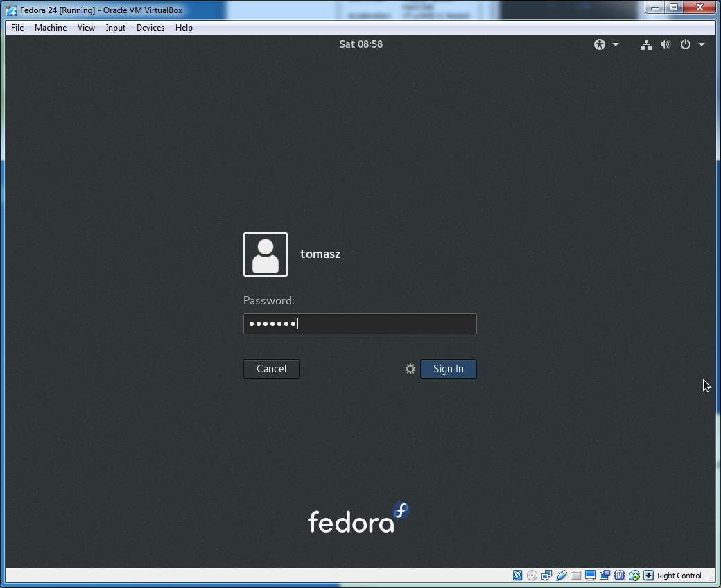Open the accessibility menu icon
Viewport: 721px width, 588px height.
(599, 44)
